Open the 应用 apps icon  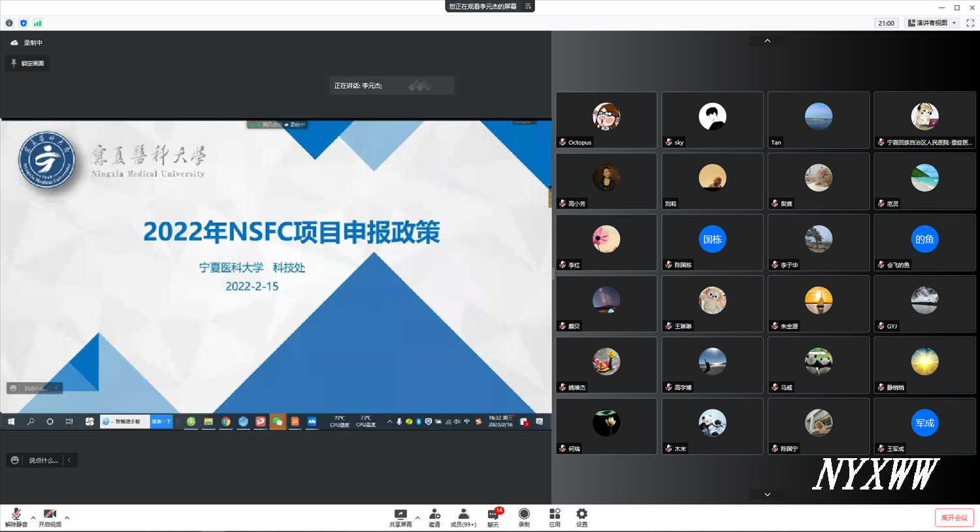[x=555, y=517]
